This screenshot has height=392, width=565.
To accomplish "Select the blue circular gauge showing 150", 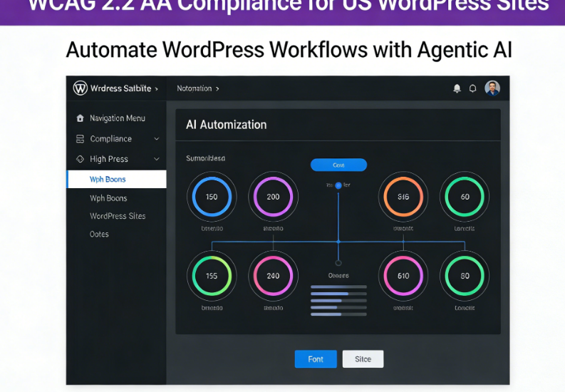I will coord(212,197).
